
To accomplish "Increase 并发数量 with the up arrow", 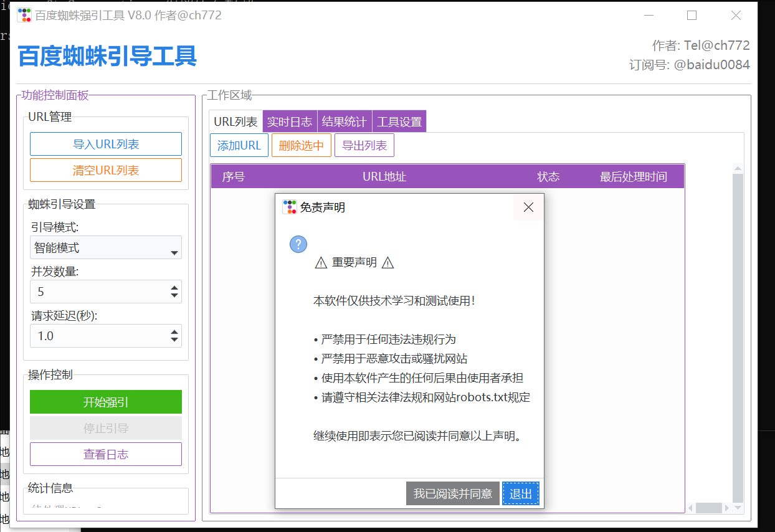I will coord(174,287).
